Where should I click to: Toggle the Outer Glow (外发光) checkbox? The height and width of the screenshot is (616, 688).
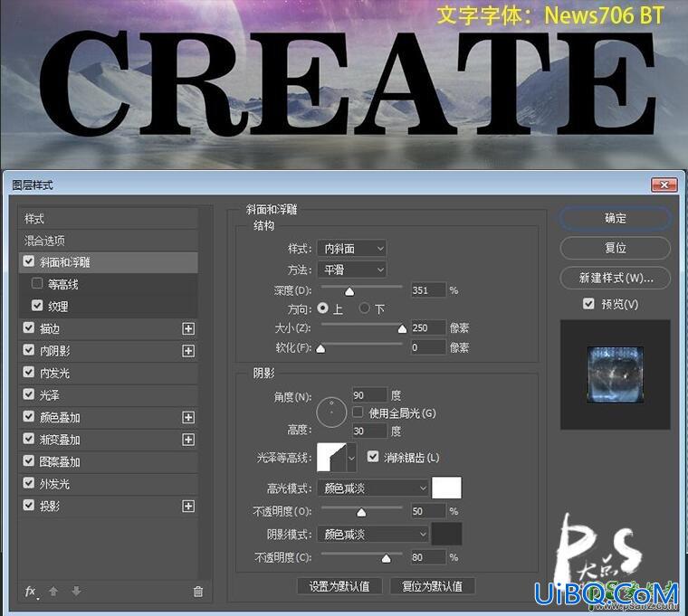click(29, 483)
